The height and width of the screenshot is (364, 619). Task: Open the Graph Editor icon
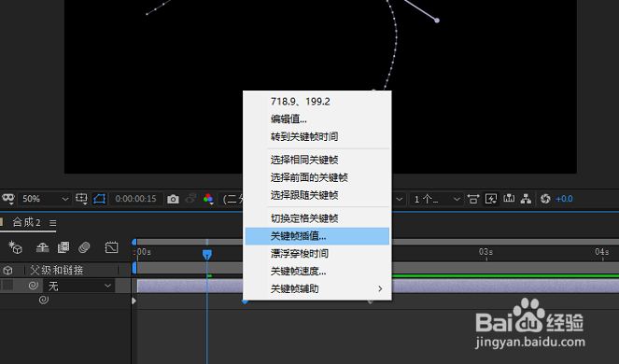pyautogui.click(x=111, y=247)
